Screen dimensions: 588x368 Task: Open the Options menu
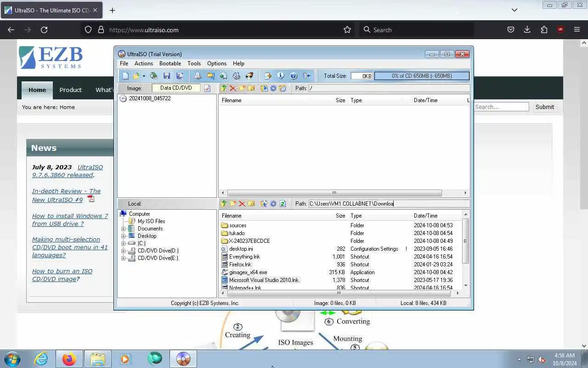click(217, 63)
